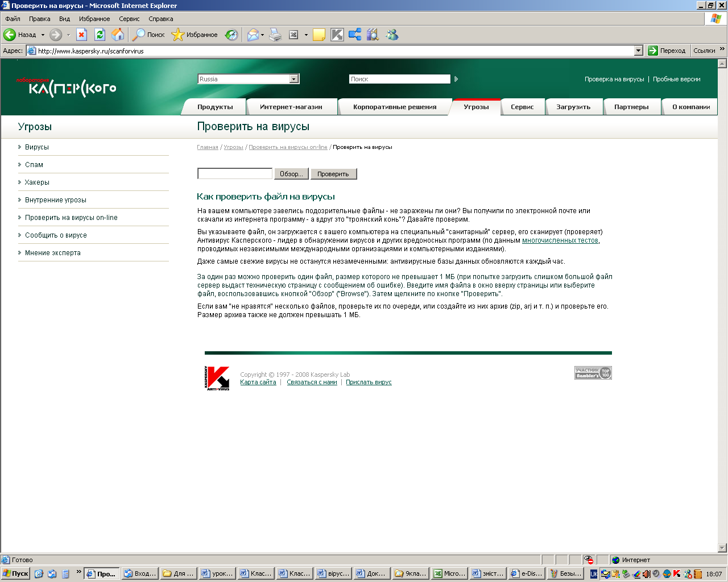Click the Edit page icon in toolbar

click(x=293, y=35)
